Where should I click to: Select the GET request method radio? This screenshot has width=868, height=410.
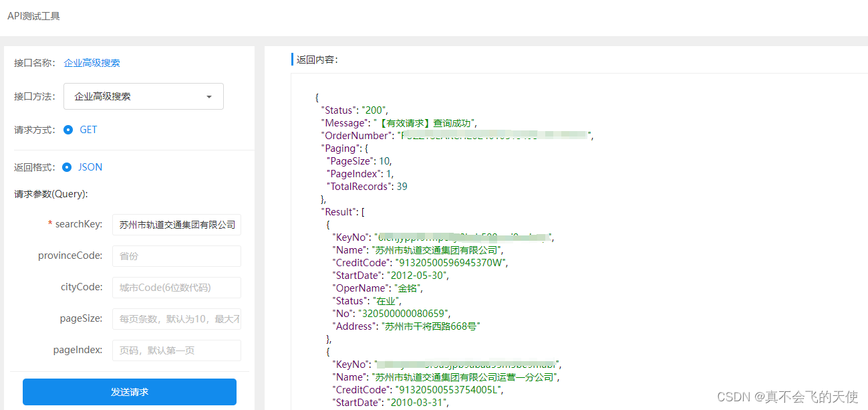coord(68,130)
